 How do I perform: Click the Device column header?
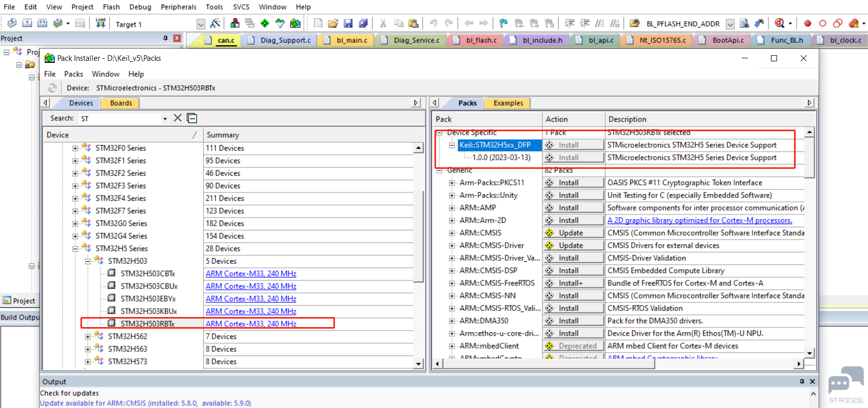point(123,135)
